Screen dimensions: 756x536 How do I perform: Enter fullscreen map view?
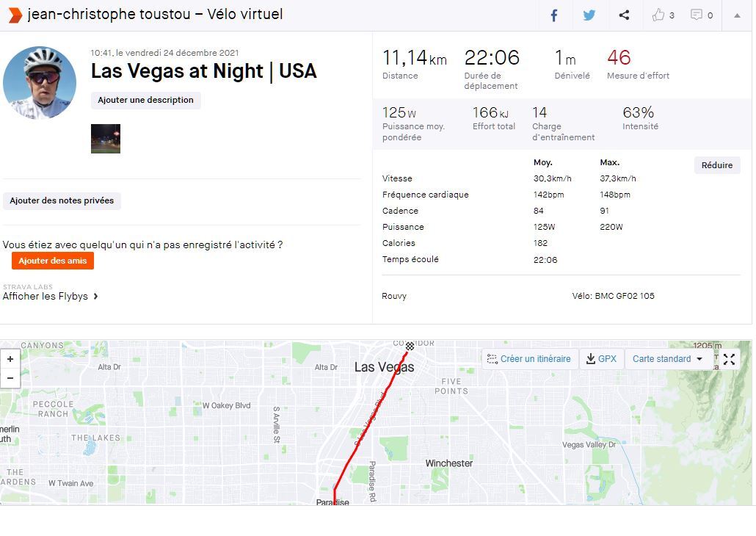pos(729,359)
